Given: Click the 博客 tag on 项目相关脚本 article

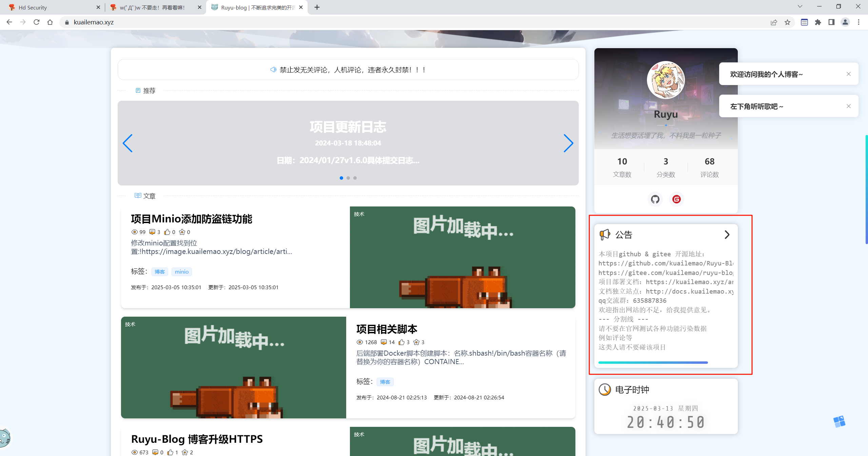Looking at the screenshot, I should [385, 382].
